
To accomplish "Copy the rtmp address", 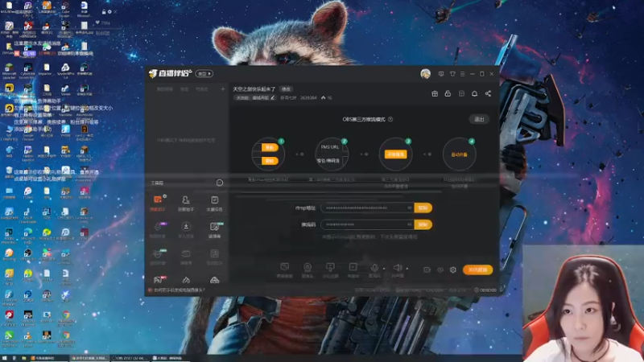I will 423,208.
